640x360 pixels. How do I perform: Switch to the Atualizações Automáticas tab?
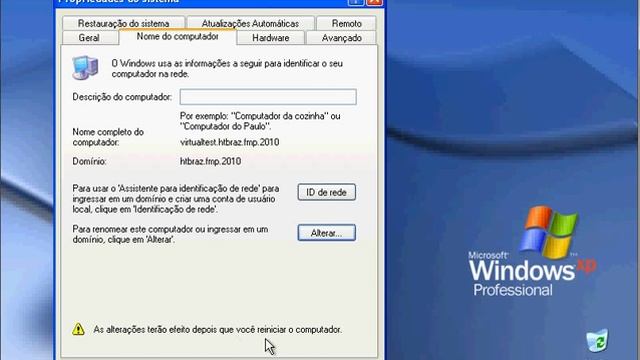coord(250,23)
